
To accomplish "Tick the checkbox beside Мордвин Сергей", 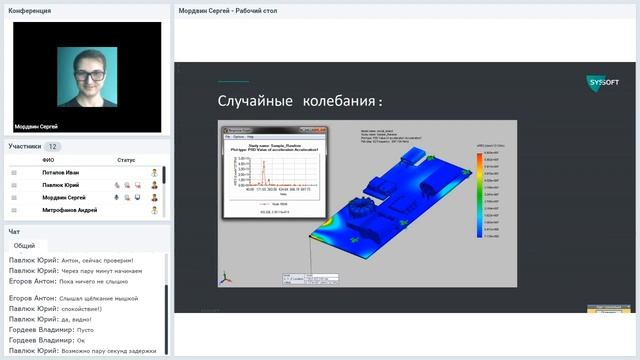I will click(x=14, y=198).
